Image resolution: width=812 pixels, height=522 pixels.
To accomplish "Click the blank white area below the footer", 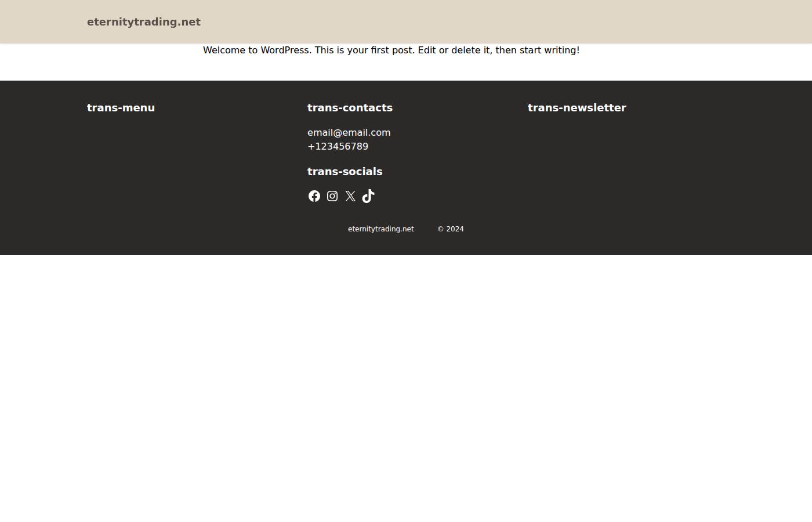I will pos(406,389).
